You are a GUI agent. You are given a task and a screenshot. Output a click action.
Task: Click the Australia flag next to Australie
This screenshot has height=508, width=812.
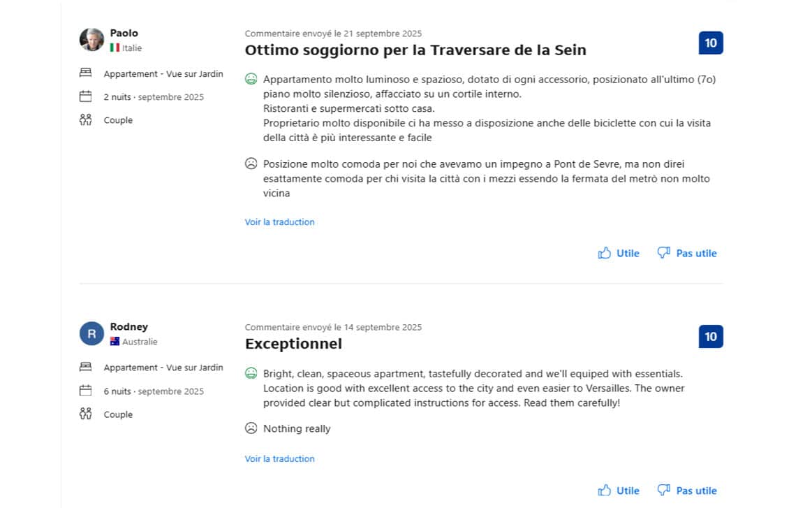pos(115,342)
